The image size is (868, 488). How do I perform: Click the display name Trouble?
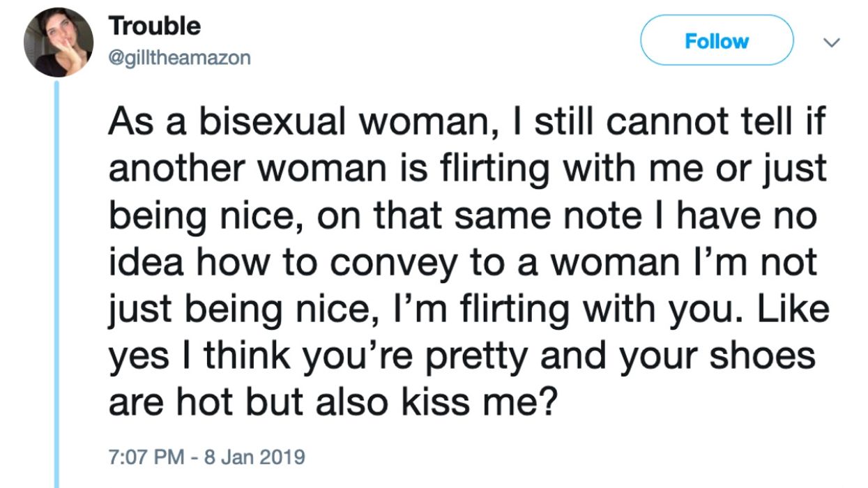(154, 24)
